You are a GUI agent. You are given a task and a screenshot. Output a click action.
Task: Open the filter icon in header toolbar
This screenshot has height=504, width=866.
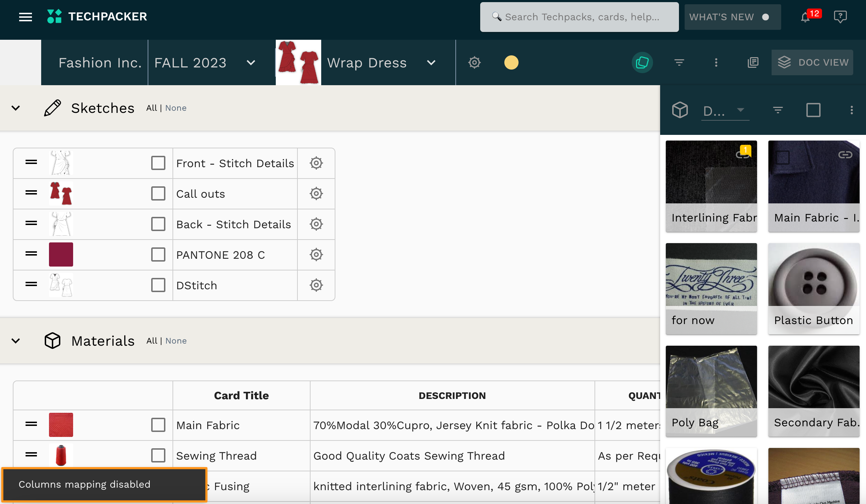679,62
